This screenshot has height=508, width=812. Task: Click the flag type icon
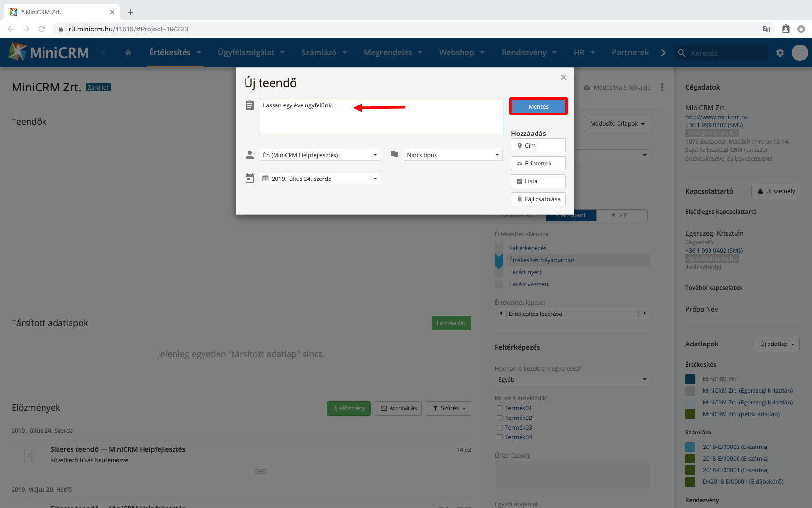tap(394, 155)
